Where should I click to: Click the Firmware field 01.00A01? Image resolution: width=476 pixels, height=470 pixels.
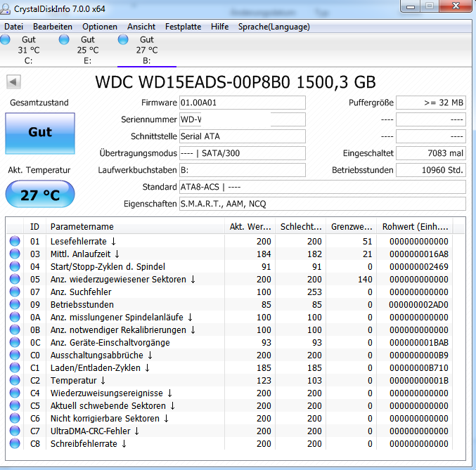[x=243, y=103]
